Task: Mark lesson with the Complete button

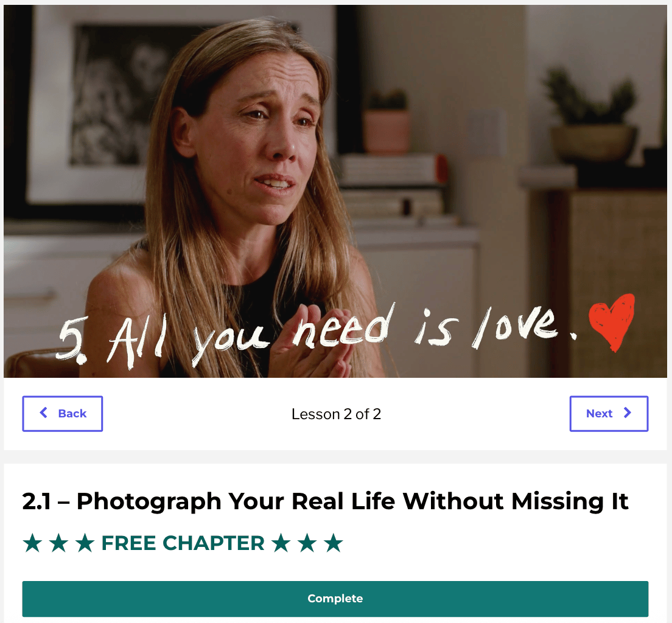Action: (335, 599)
